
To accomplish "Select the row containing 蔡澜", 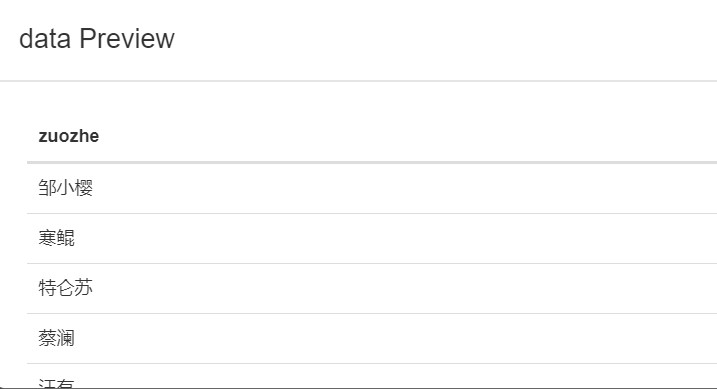I will (372, 339).
